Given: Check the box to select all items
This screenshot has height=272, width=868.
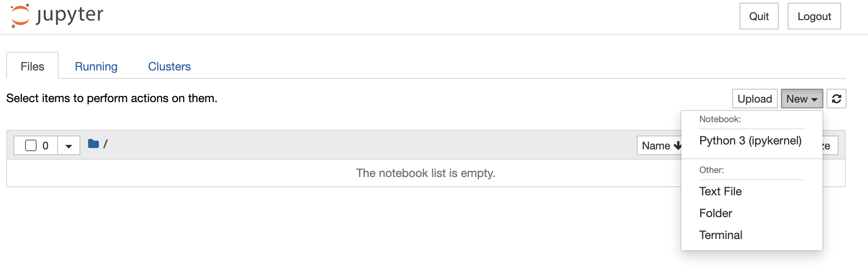Looking at the screenshot, I should (x=29, y=145).
